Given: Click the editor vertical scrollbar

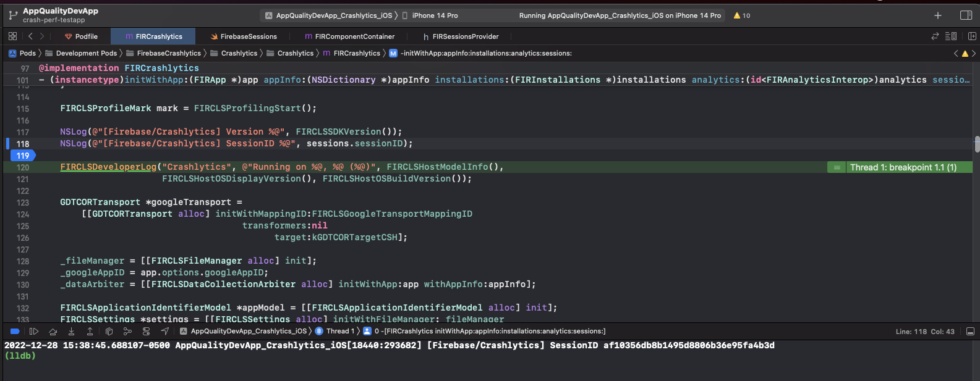Looking at the screenshot, I should [x=977, y=144].
